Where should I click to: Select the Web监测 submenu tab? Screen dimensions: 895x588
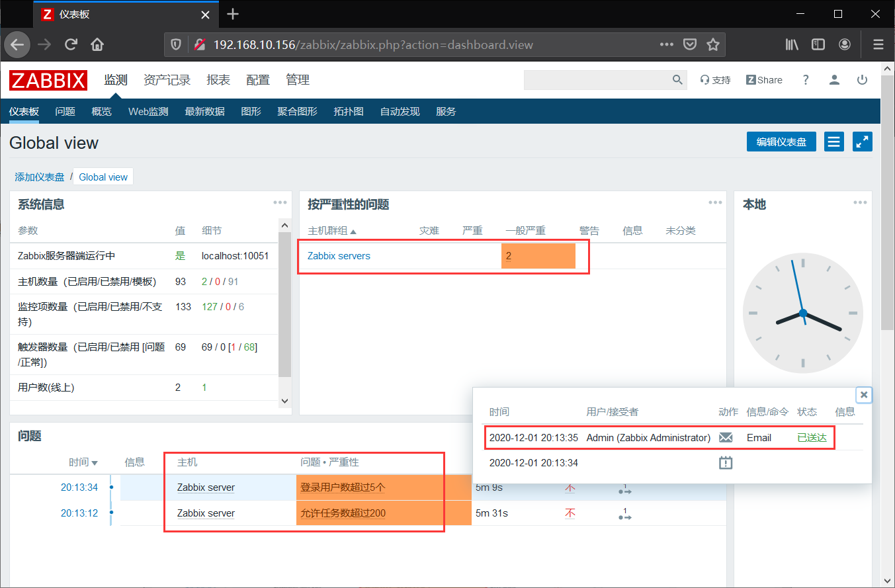148,112
